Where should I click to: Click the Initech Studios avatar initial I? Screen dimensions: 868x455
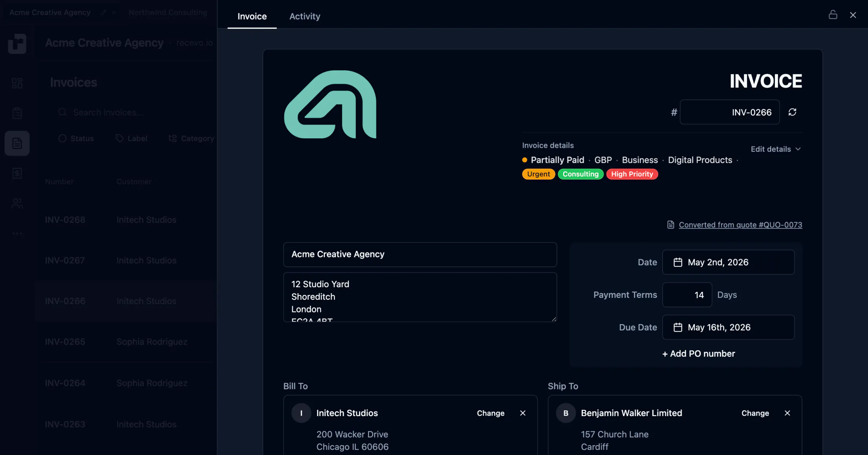click(x=301, y=413)
